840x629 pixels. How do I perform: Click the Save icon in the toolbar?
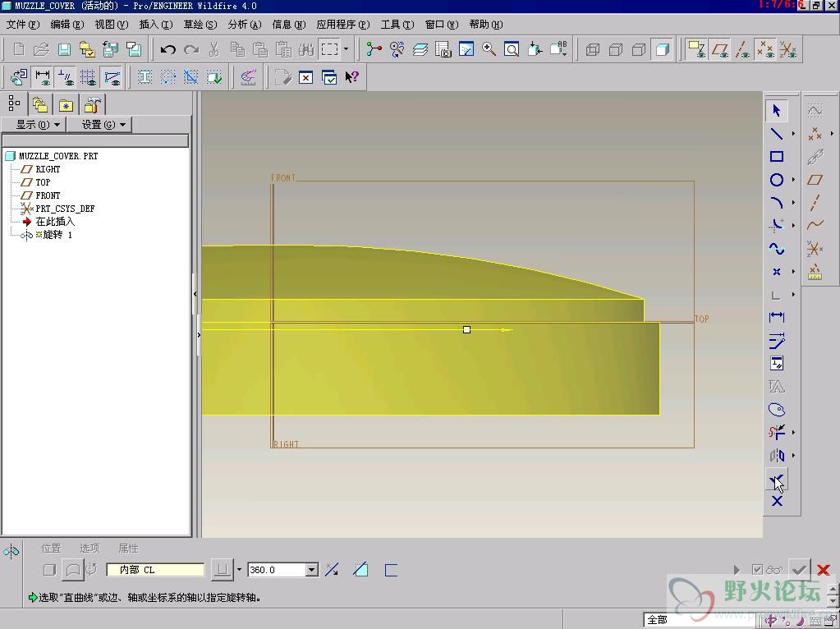point(64,50)
